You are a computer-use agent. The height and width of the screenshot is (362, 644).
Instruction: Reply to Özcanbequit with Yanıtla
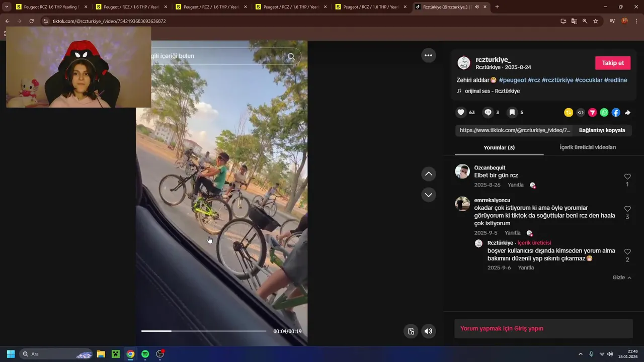tap(516, 185)
